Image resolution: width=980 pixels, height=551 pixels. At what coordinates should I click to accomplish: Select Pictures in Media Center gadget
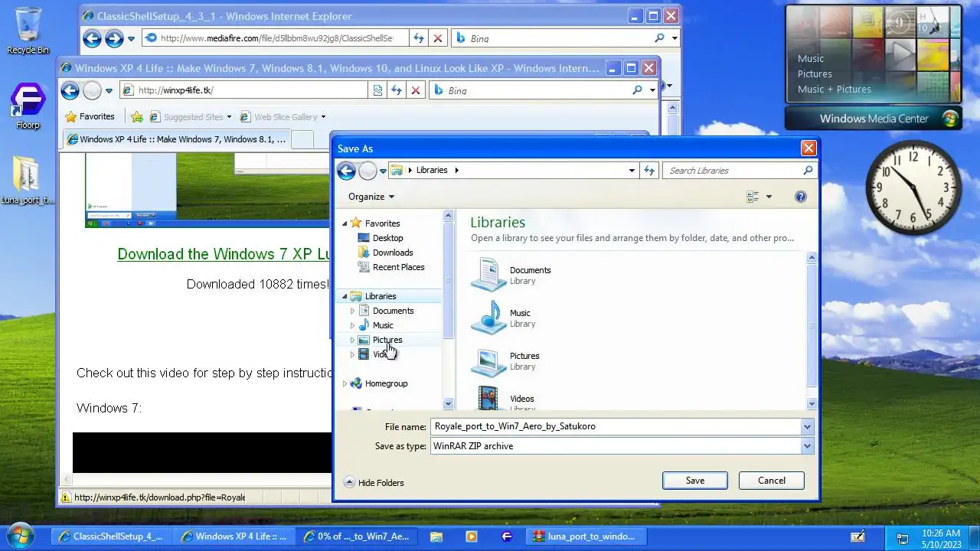tap(815, 73)
